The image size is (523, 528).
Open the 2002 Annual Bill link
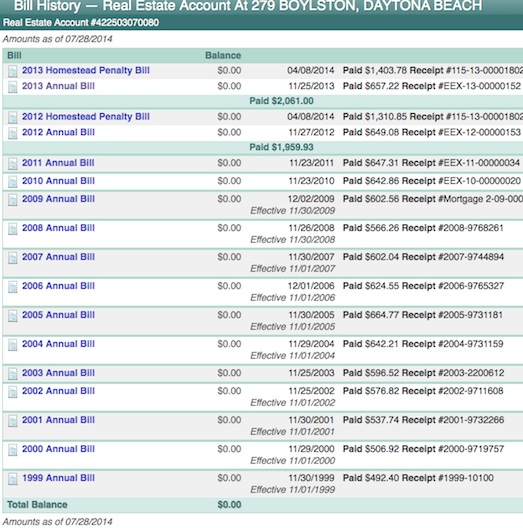click(58, 391)
